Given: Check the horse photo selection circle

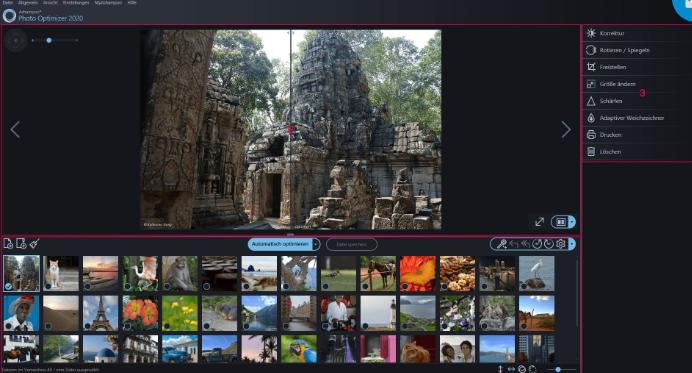Looking at the screenshot, I should pyautogui.click(x=365, y=286).
